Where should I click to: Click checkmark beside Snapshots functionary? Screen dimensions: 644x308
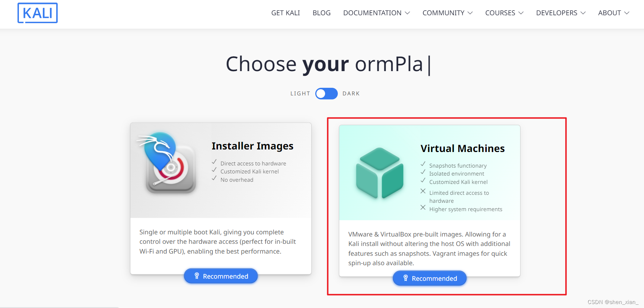point(423,164)
